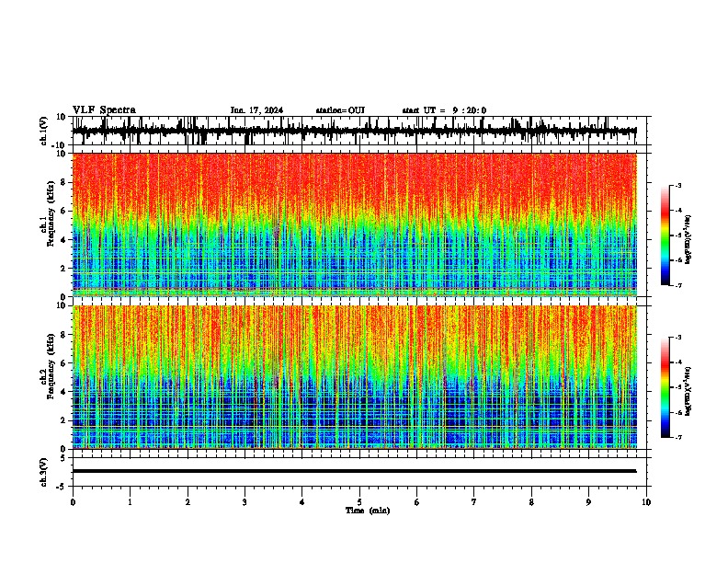Click the "-7" label on ch.1 color bar
The height and width of the screenshot is (563, 728).
pos(677,285)
